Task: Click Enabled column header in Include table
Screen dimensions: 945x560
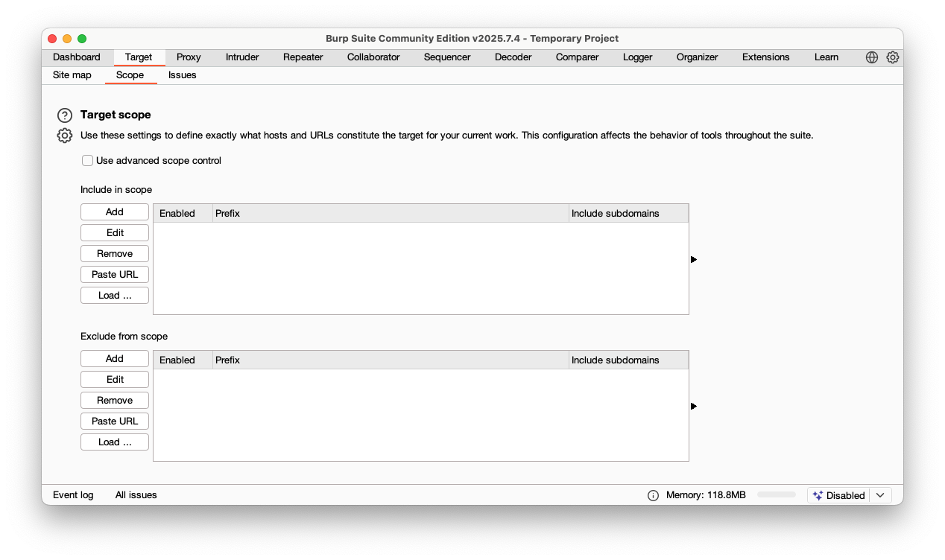Action: 183,214
